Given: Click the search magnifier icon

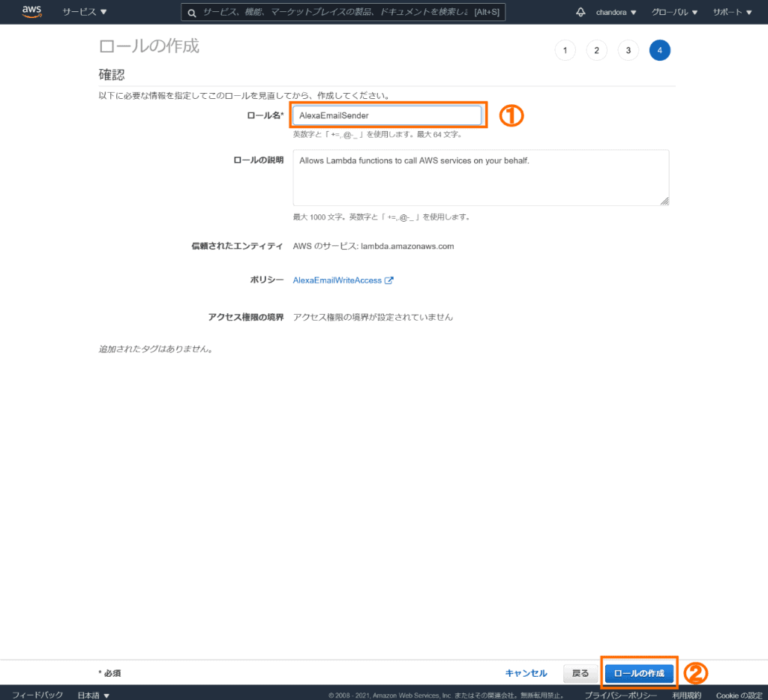Looking at the screenshot, I should click(x=192, y=13).
